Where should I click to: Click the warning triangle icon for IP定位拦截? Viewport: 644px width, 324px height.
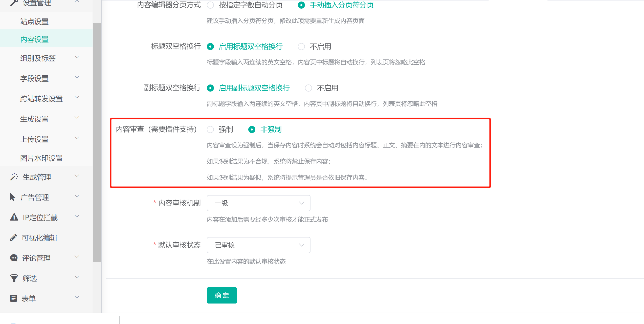point(14,217)
